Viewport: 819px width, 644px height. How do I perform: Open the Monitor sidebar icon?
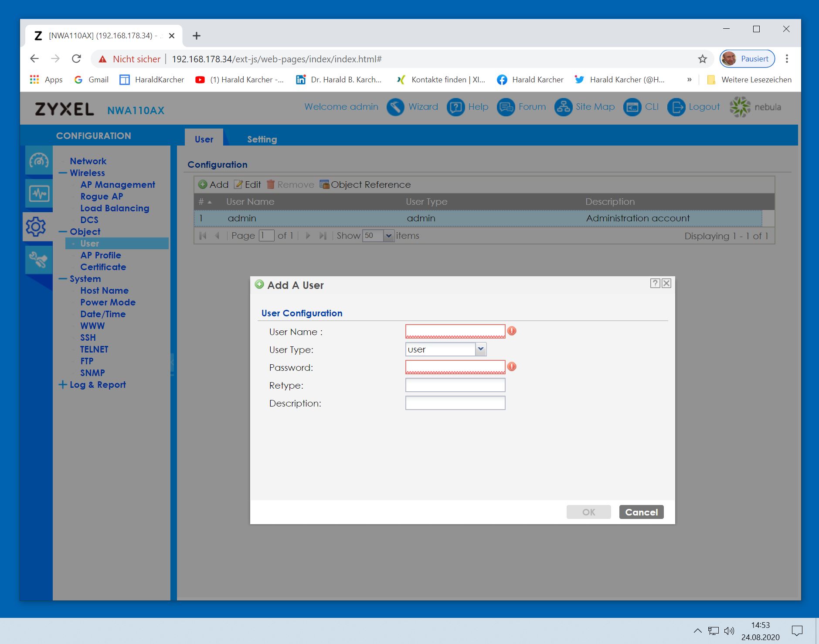tap(38, 193)
